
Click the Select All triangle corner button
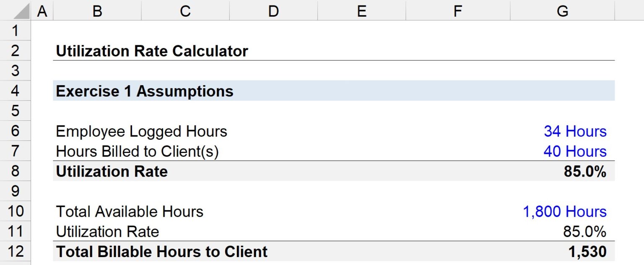pos(16,10)
